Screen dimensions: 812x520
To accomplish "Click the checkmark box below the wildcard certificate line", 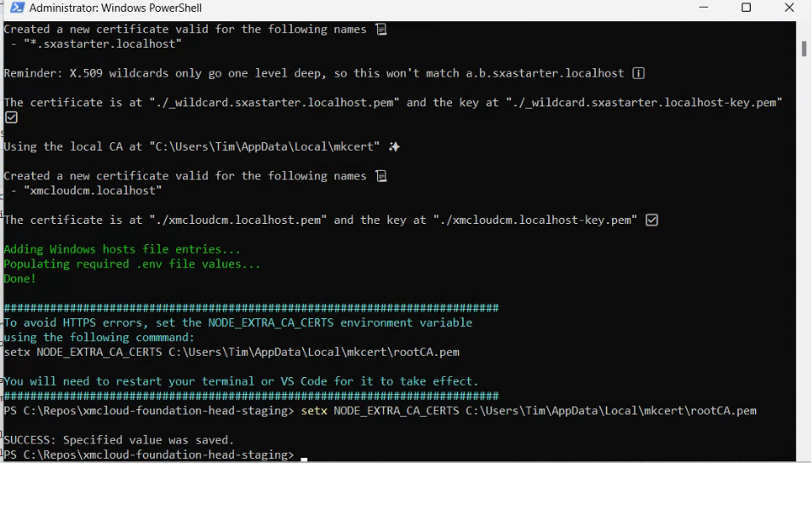I will [x=11, y=117].
